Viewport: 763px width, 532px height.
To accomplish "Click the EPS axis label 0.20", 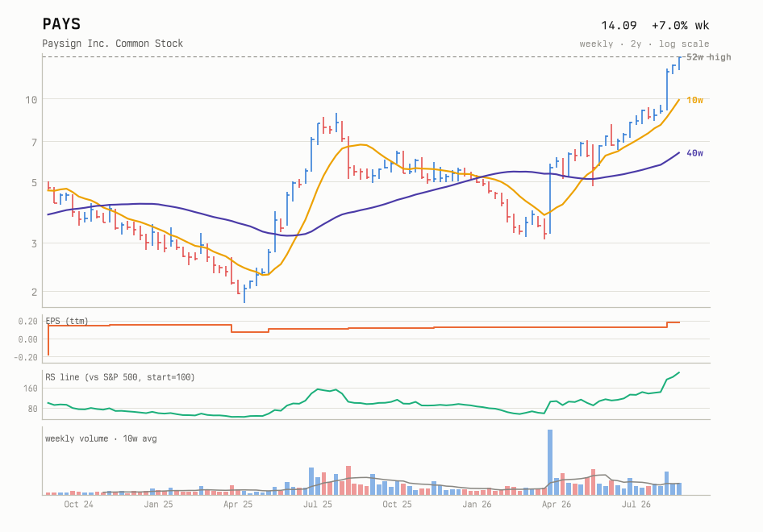I will click(x=27, y=322).
